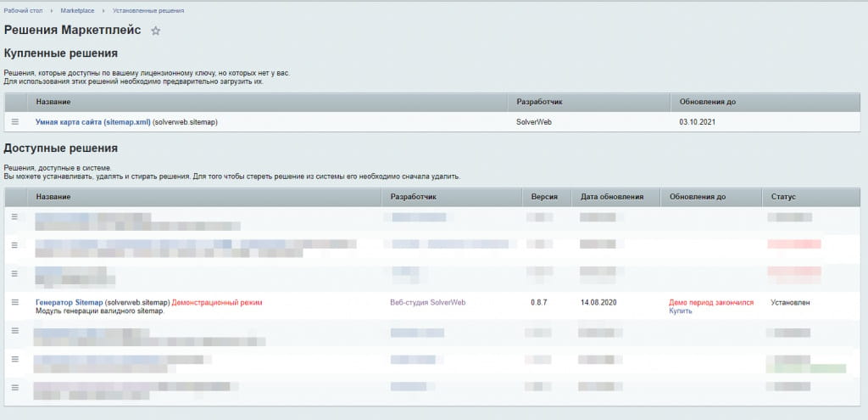Open hamburger menu of row directly below Генератор Sitemap
Viewport: 868px width, 420px height.
14,331
